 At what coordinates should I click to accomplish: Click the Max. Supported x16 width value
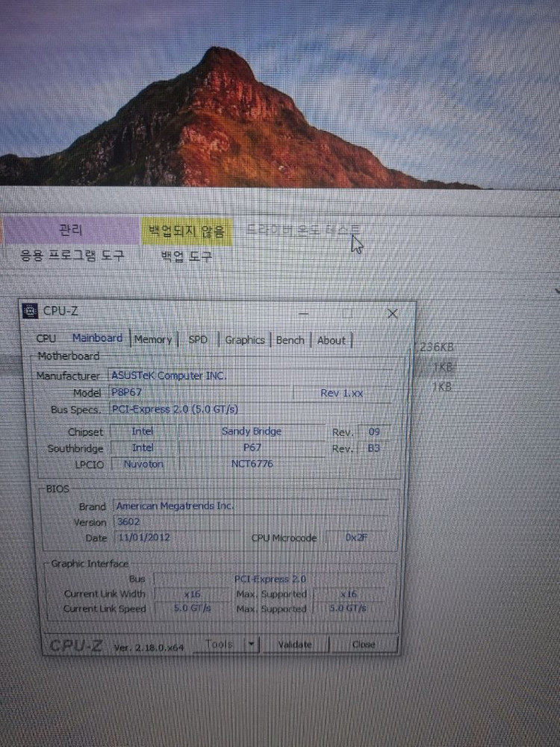(x=348, y=594)
